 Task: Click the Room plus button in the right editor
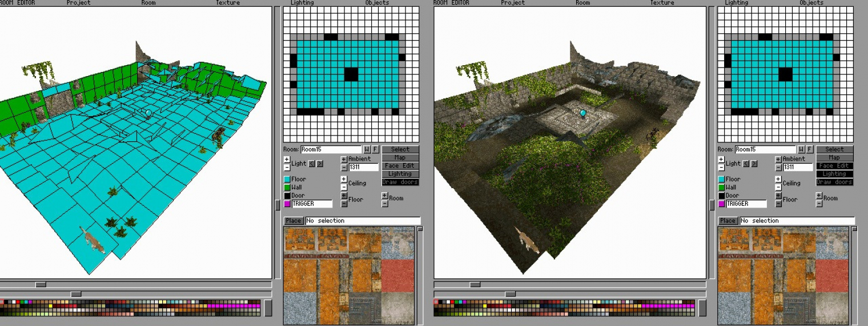coord(819,196)
